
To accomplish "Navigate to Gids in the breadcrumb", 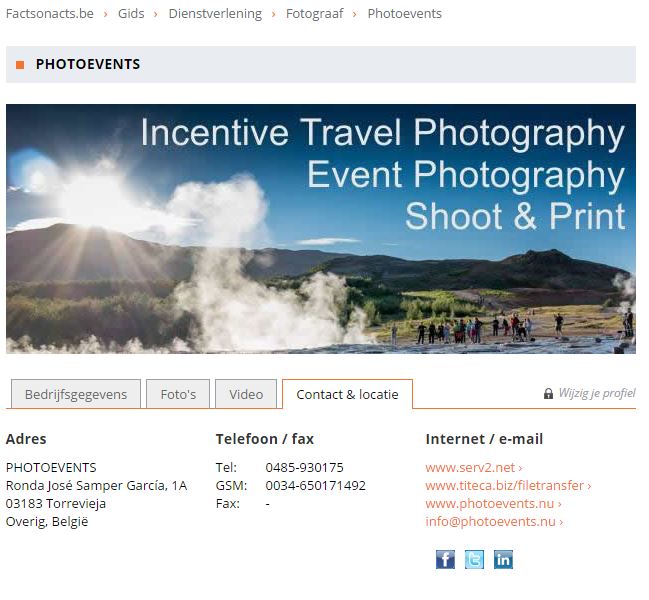I will pos(131,14).
